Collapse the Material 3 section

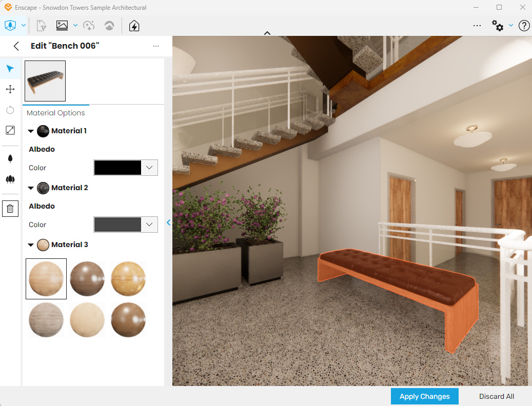tap(31, 245)
